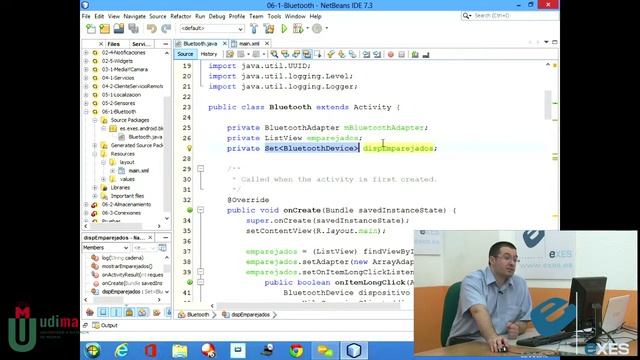Click the Build Project hammer icon
The image size is (640, 360).
click(x=254, y=29)
